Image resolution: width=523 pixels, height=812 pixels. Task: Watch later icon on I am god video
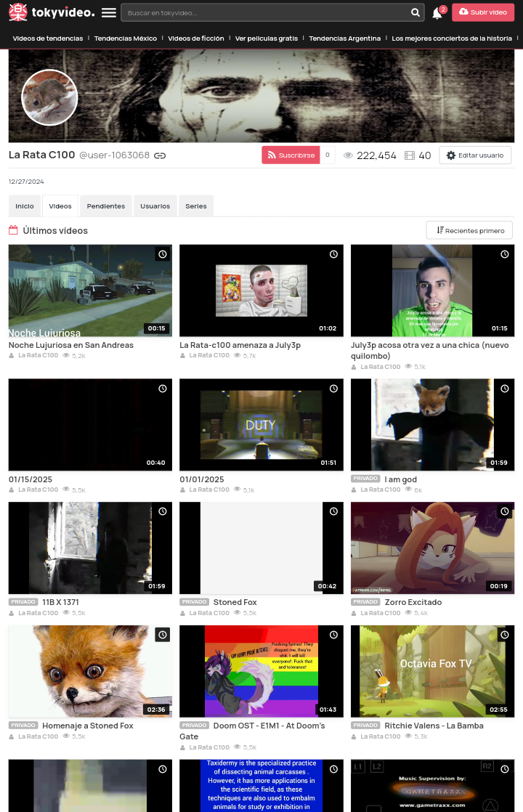[x=504, y=389]
